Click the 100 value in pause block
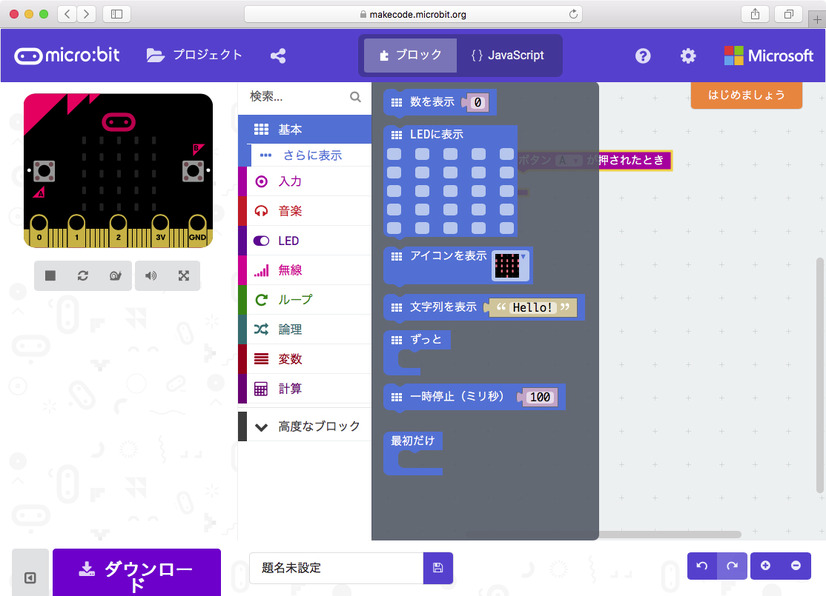This screenshot has height=596, width=826. click(x=540, y=397)
